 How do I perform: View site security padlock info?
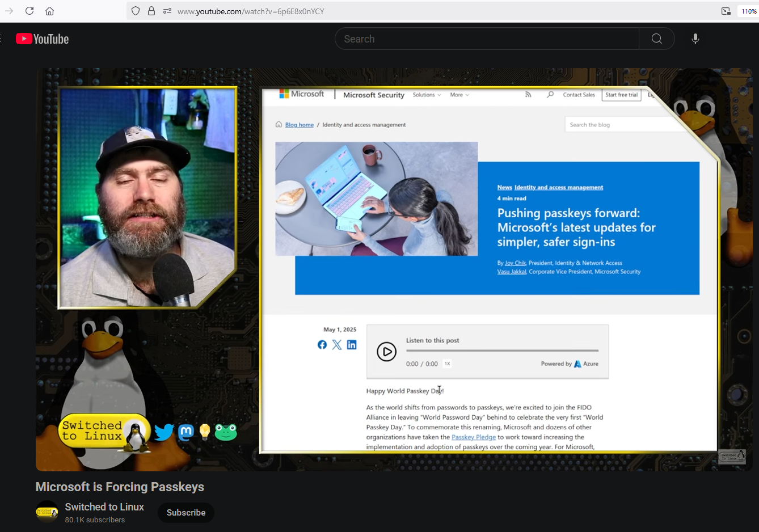151,11
